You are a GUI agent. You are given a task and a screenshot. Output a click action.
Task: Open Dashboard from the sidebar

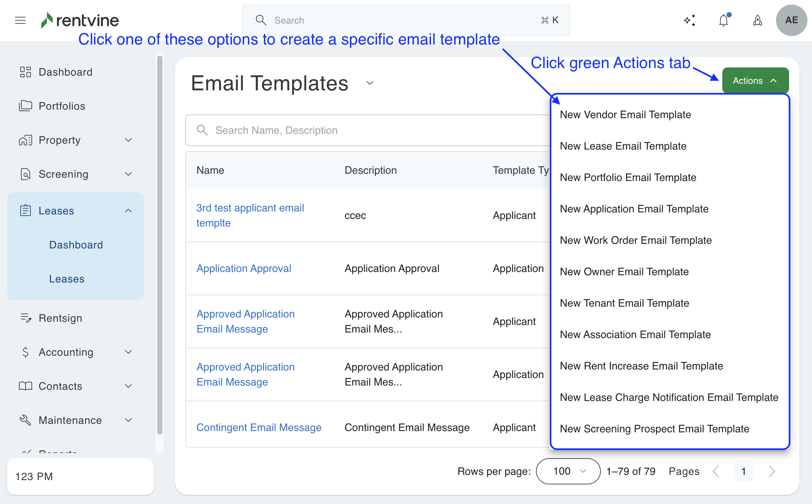pos(65,72)
